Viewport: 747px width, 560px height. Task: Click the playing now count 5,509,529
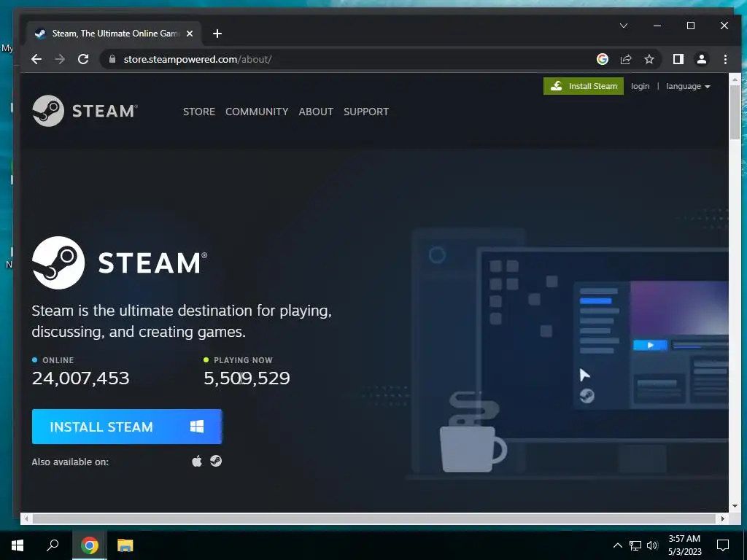pos(247,378)
